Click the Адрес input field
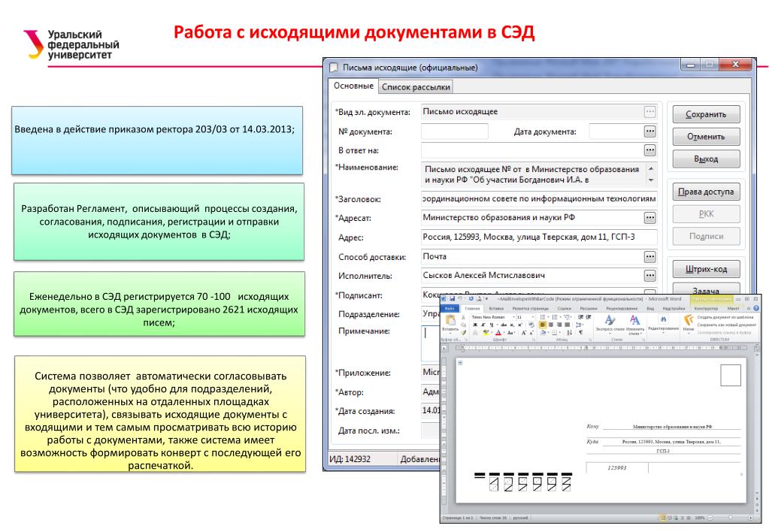This screenshot has width=769, height=532. tap(539, 237)
